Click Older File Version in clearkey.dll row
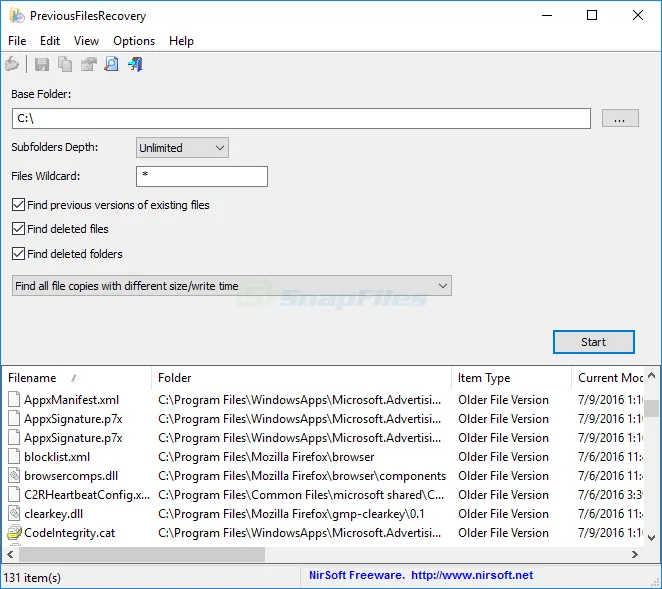 [503, 514]
